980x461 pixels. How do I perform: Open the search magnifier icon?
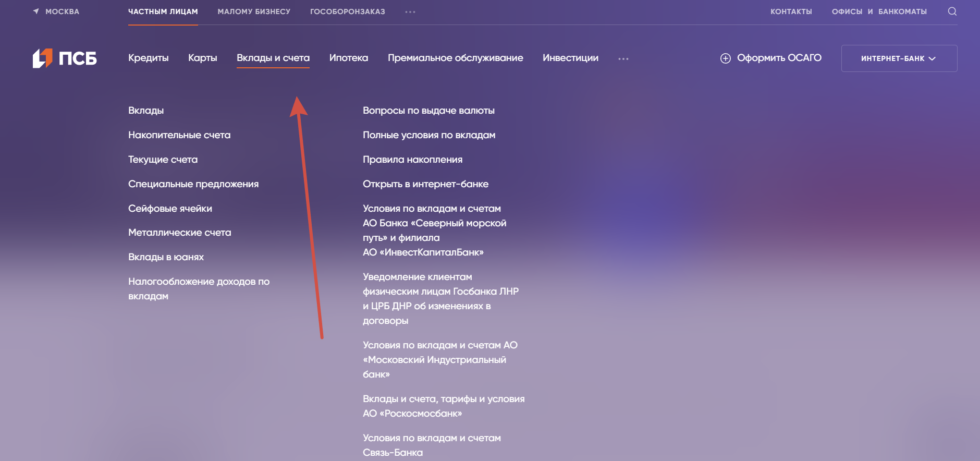[x=952, y=11]
